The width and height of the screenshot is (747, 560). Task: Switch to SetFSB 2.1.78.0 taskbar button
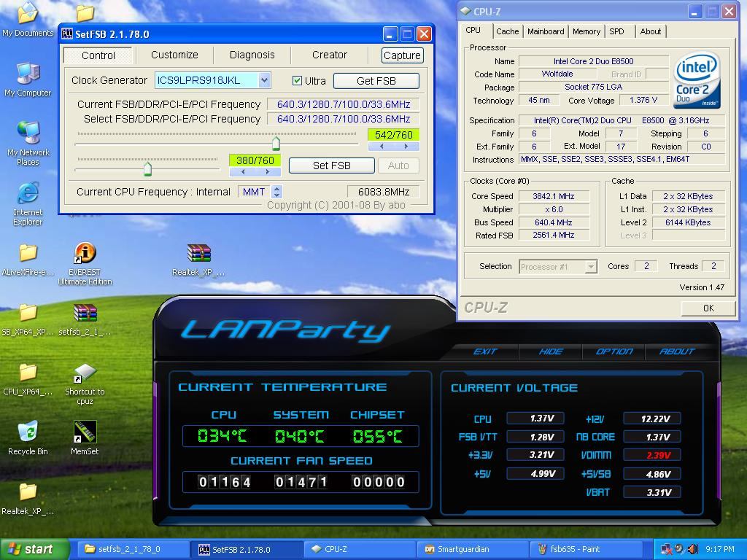[245, 549]
